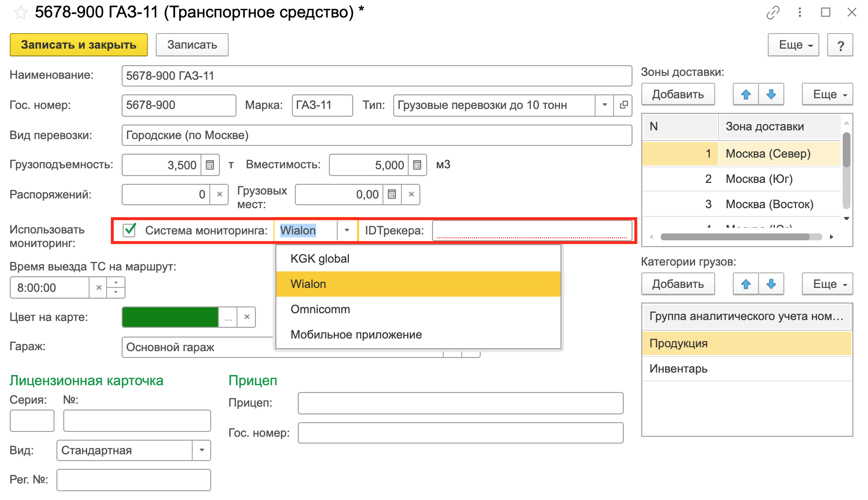Open the Еще menu next to Записать button
The width and height of the screenshot is (868, 500).
(793, 45)
